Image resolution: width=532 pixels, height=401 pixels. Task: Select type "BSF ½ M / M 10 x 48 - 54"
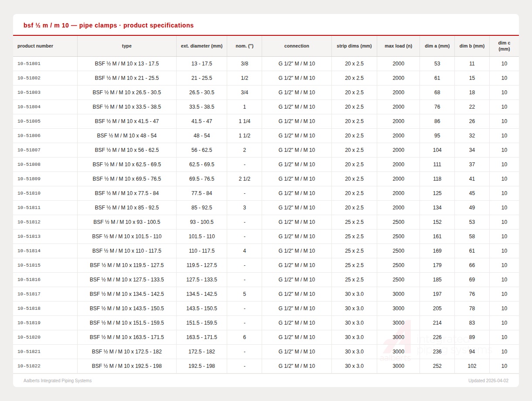(127, 136)
